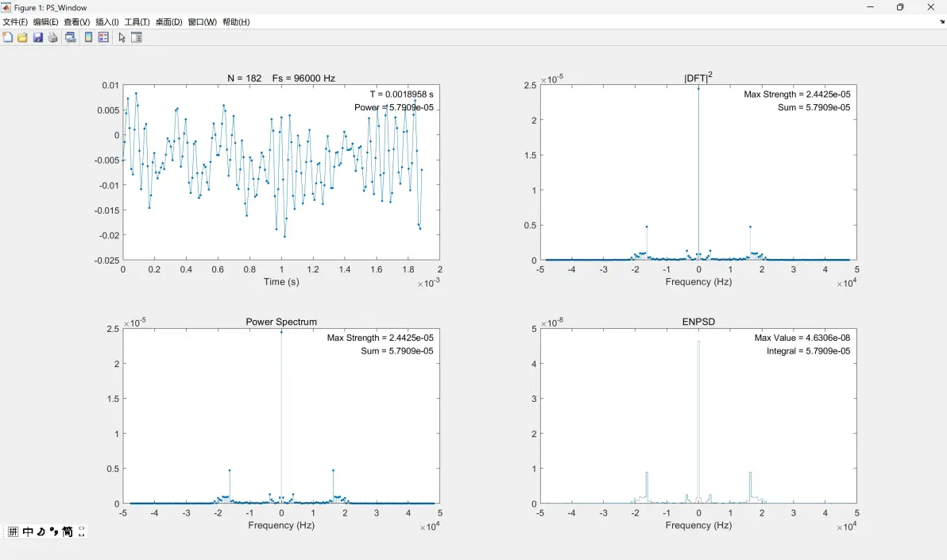Open the 编辑(E) menu
The image size is (947, 560).
tap(46, 21)
